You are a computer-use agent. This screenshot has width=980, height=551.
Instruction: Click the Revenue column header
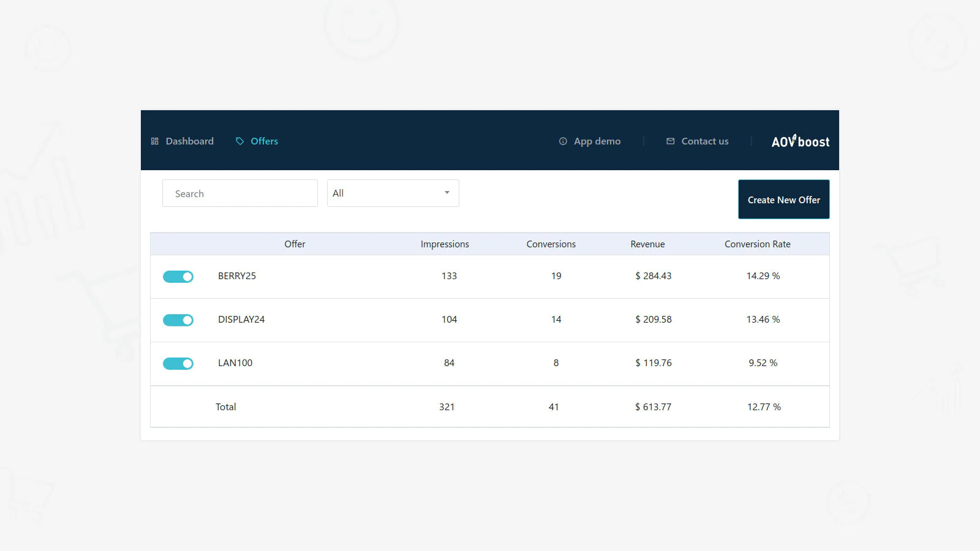pos(647,244)
